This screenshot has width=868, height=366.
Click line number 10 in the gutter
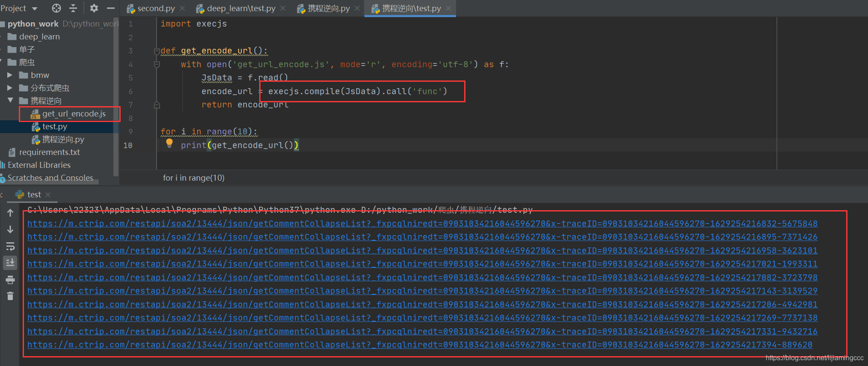128,145
